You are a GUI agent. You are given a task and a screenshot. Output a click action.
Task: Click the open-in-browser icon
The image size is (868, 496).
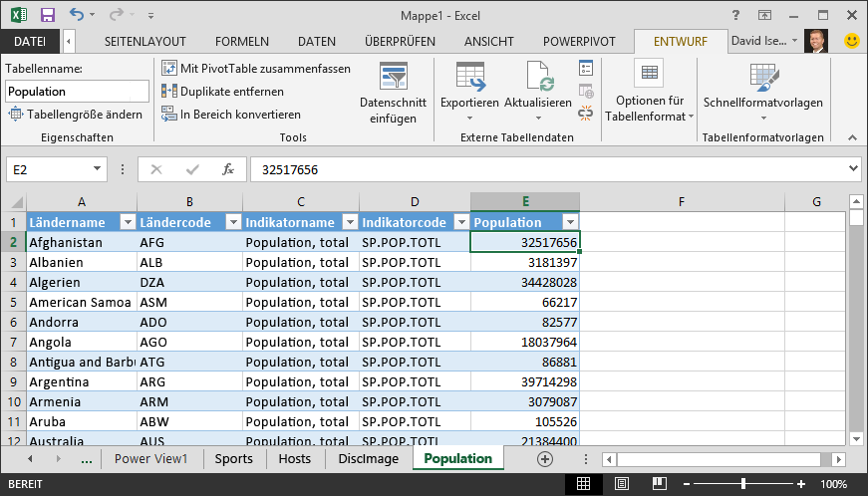pos(586,91)
